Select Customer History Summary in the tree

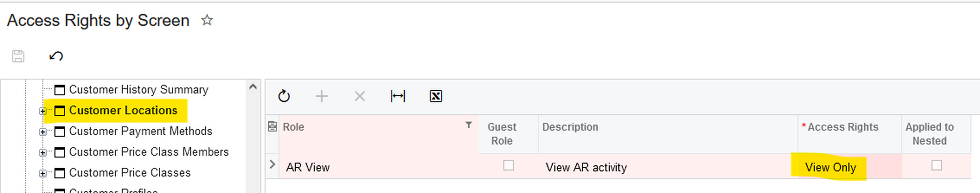[x=138, y=90]
